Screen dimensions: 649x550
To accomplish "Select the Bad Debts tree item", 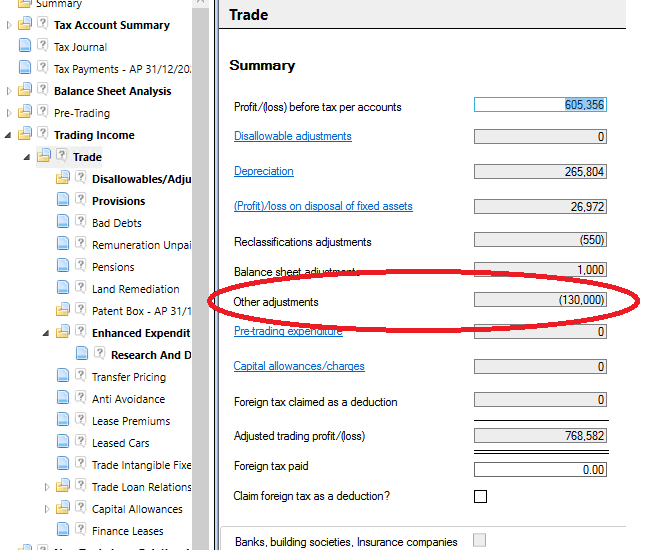I will [117, 223].
